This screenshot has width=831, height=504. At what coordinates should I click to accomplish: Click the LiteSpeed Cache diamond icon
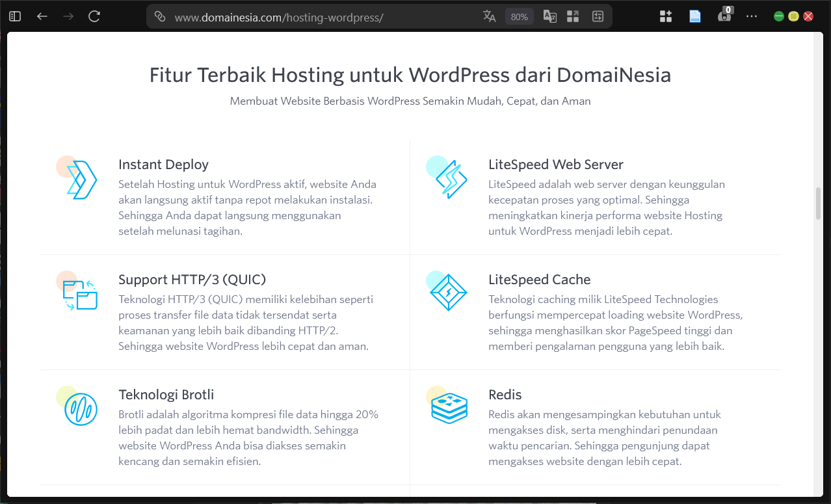click(x=449, y=293)
